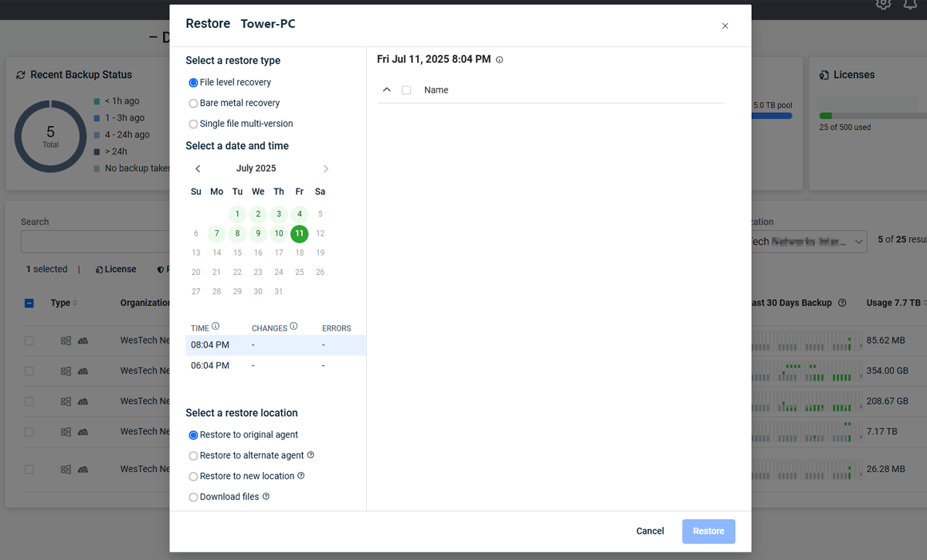Image resolution: width=927 pixels, height=560 pixels.
Task: Click Windows icon in 26.28 MB row
Action: point(66,470)
